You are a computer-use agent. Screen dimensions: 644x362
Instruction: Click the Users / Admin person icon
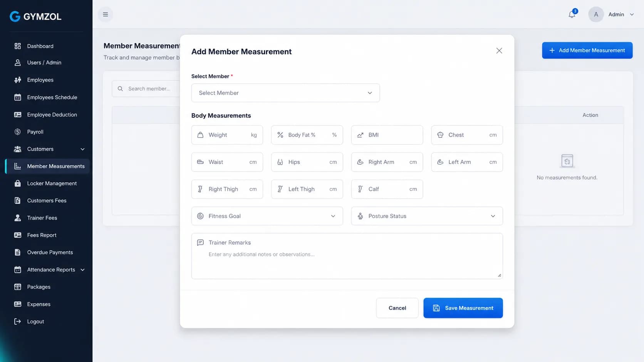tap(18, 63)
